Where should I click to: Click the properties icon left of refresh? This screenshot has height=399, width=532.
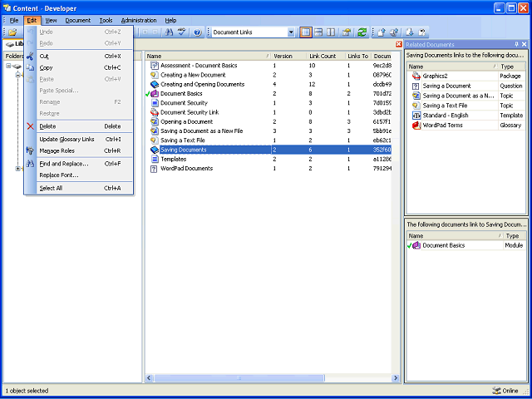click(x=346, y=32)
